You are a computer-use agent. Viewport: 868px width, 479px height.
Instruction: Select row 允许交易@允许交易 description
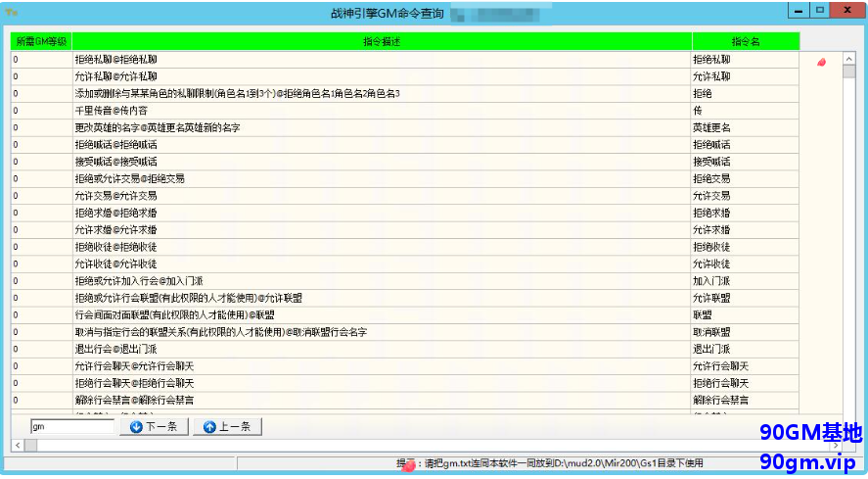(x=382, y=196)
